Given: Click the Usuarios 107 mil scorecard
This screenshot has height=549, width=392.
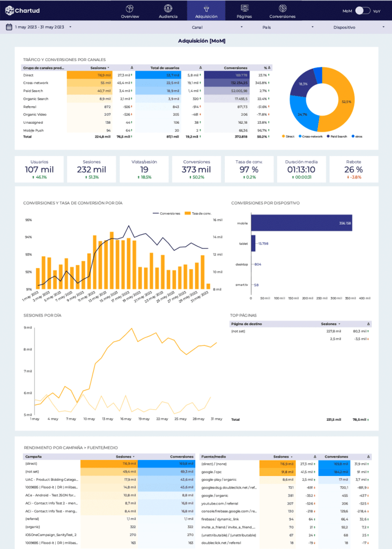Looking at the screenshot, I should (39, 169).
